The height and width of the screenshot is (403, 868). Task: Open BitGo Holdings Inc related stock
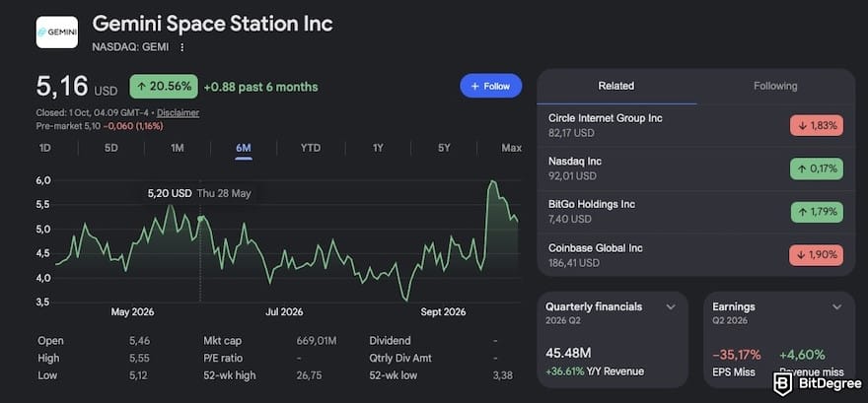coord(696,212)
